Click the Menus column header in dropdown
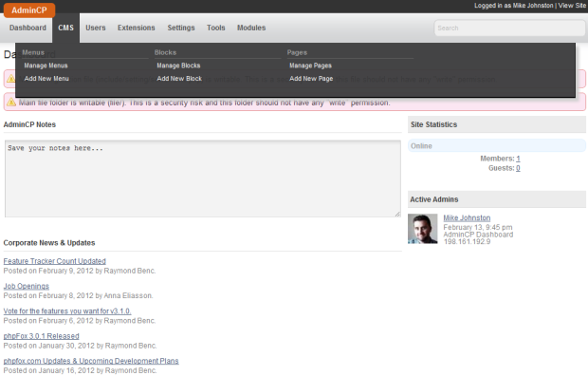 point(33,52)
